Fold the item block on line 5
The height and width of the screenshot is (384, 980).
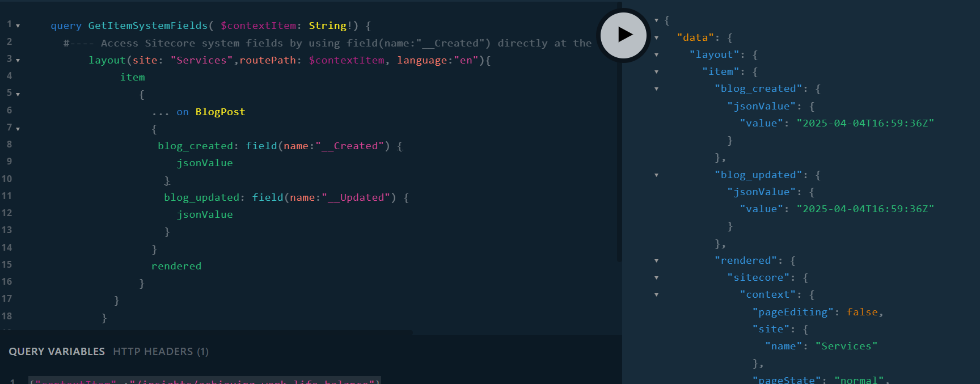18,94
